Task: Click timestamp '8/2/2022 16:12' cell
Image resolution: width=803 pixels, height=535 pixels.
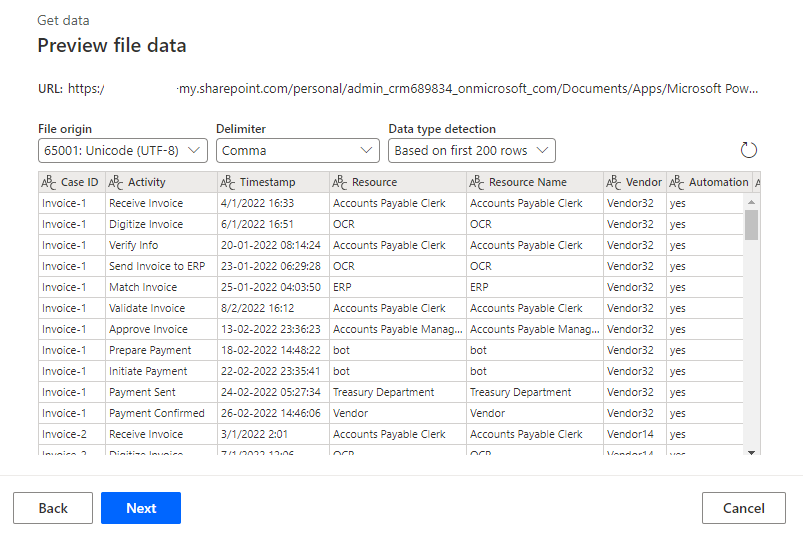Action: pyautogui.click(x=273, y=308)
